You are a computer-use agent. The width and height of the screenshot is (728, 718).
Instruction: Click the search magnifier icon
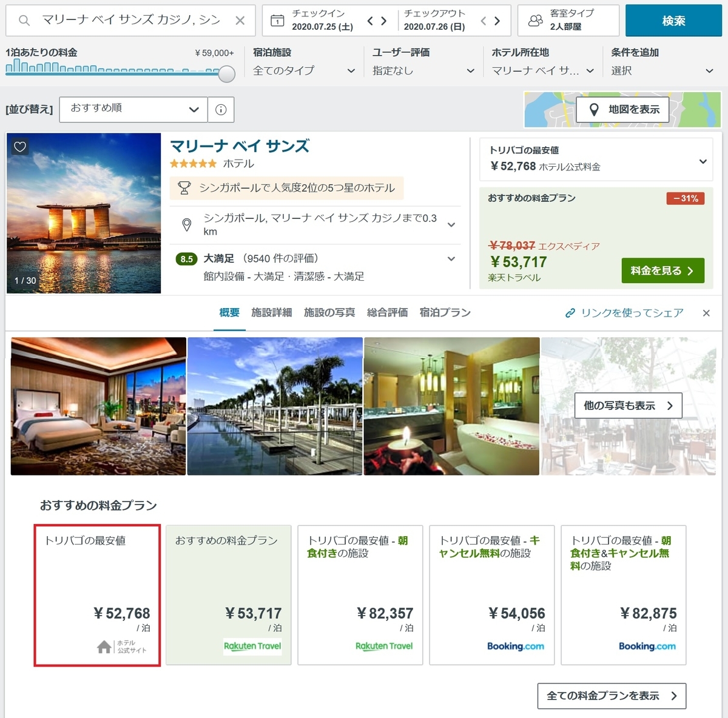click(x=24, y=21)
